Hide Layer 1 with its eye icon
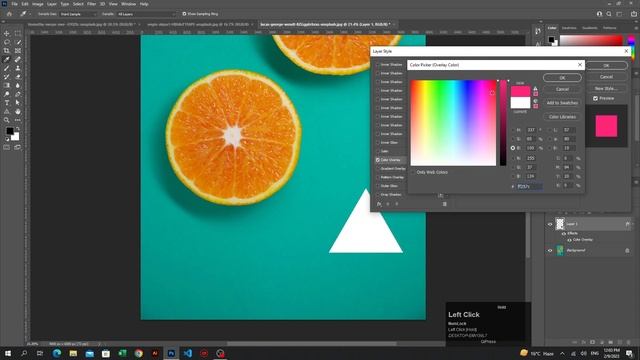 coord(550,224)
